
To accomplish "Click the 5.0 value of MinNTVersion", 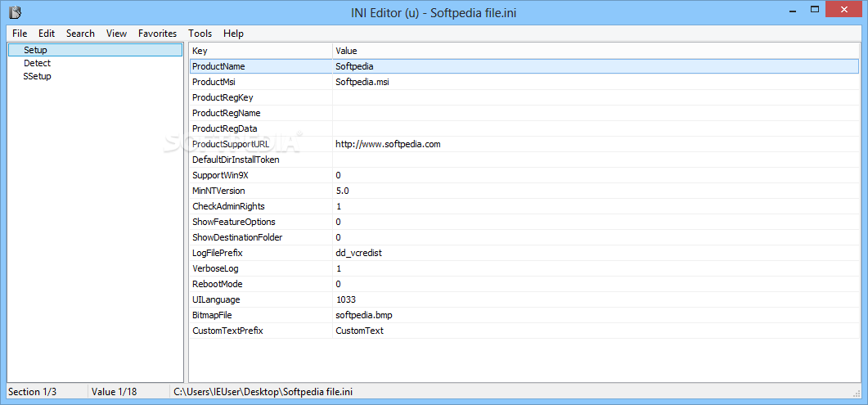I will point(342,191).
